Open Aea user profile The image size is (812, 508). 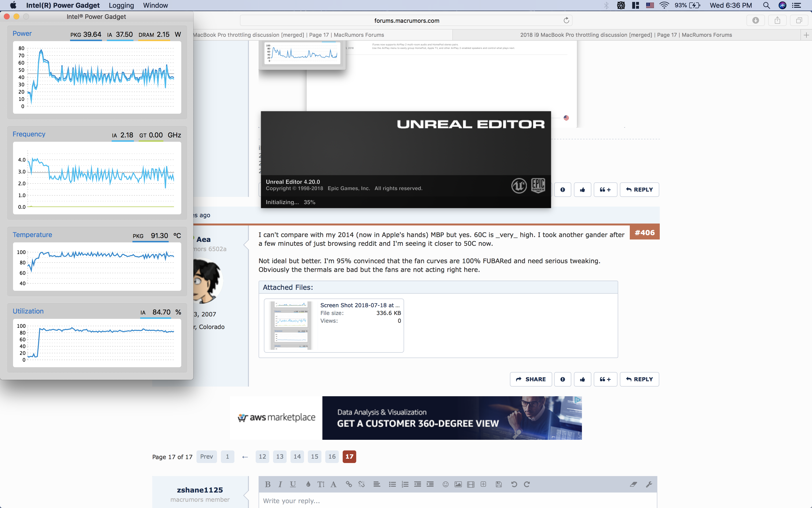click(x=203, y=239)
